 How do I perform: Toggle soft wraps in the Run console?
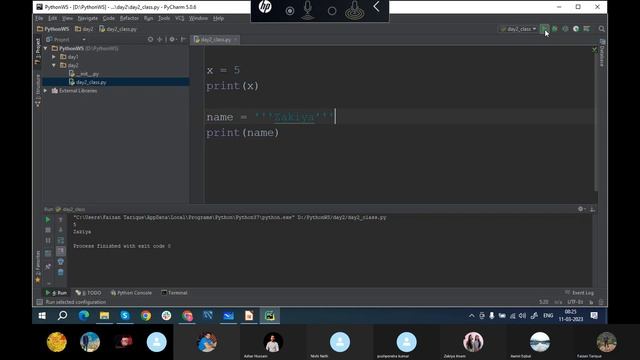[x=60, y=241]
